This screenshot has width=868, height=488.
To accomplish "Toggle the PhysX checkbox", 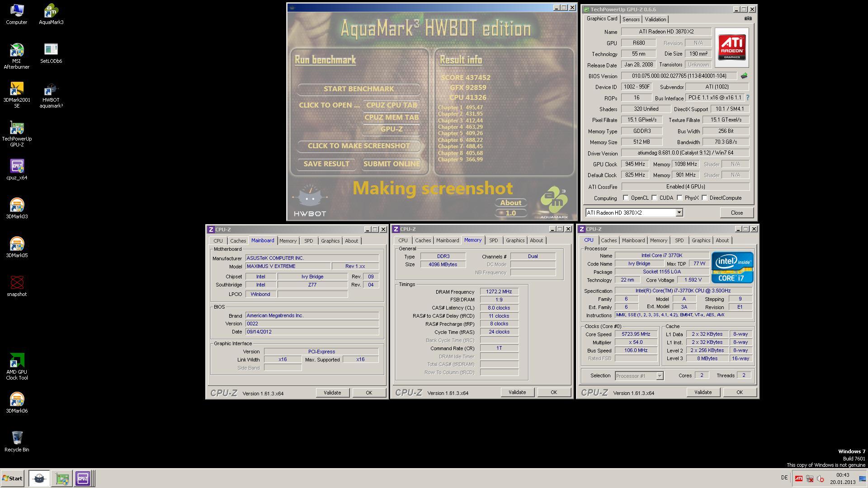I will [679, 198].
